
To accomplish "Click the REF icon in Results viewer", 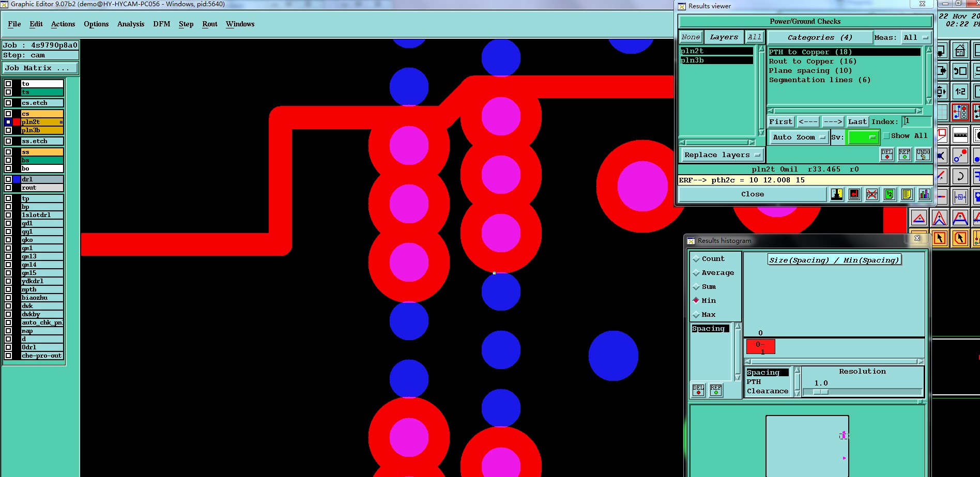I will pyautogui.click(x=905, y=155).
